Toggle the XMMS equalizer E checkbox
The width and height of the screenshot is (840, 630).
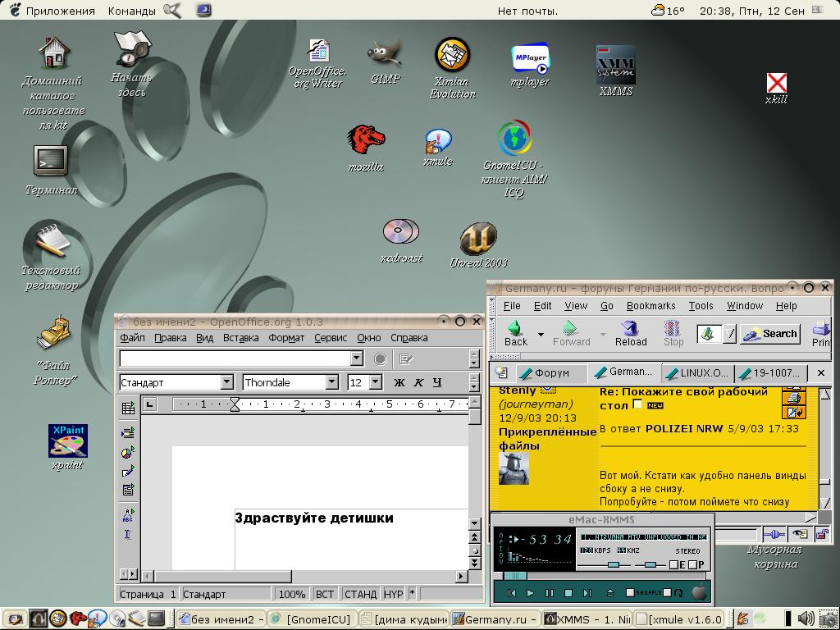674,564
